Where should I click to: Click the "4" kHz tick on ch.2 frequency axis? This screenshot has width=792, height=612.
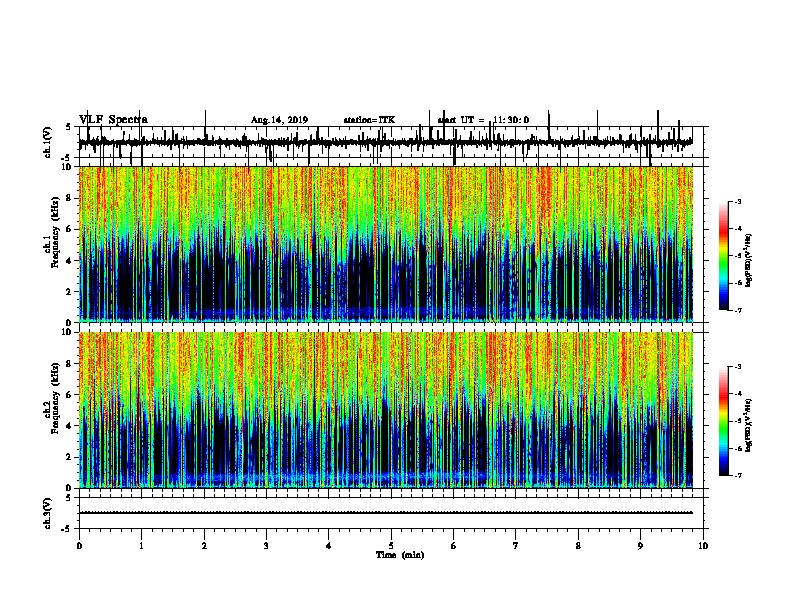pyautogui.click(x=70, y=426)
